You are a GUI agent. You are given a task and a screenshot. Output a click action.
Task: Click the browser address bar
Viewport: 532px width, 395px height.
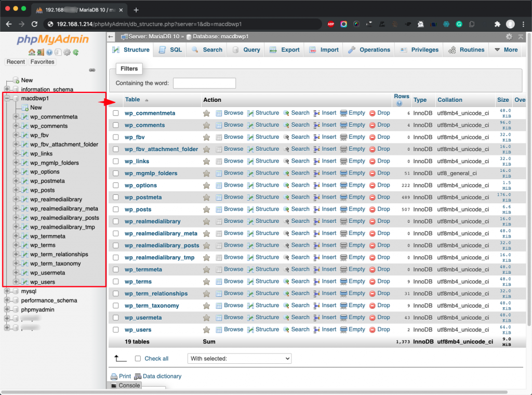[183, 24]
